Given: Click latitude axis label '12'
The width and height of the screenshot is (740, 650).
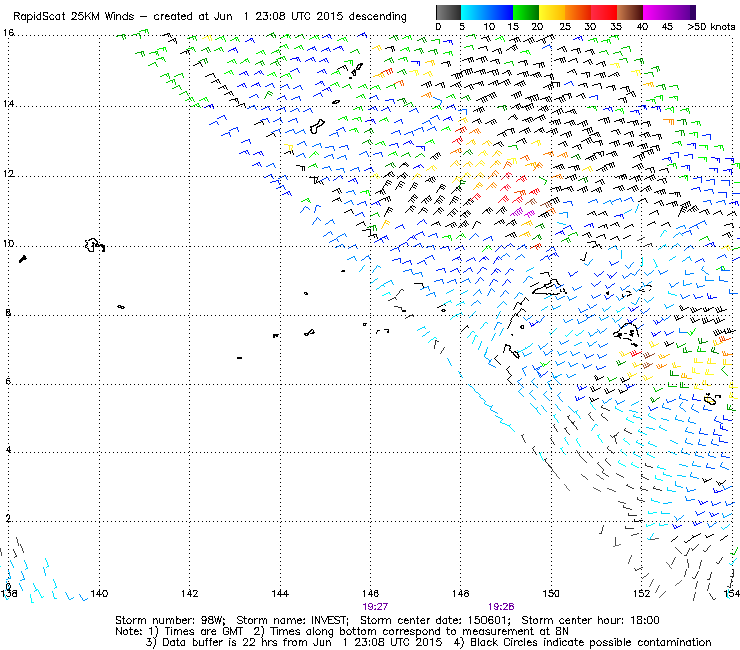Looking at the screenshot, I should point(8,173).
